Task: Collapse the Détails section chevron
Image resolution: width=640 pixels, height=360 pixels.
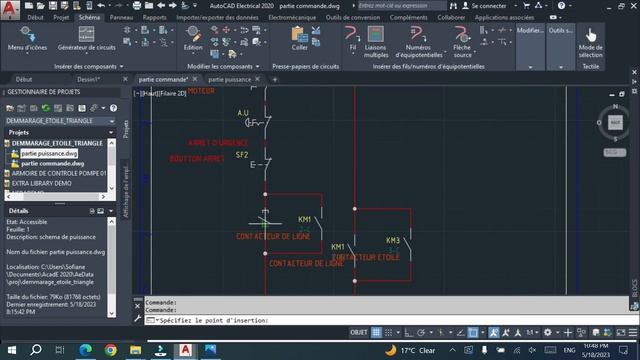Action: [x=111, y=211]
